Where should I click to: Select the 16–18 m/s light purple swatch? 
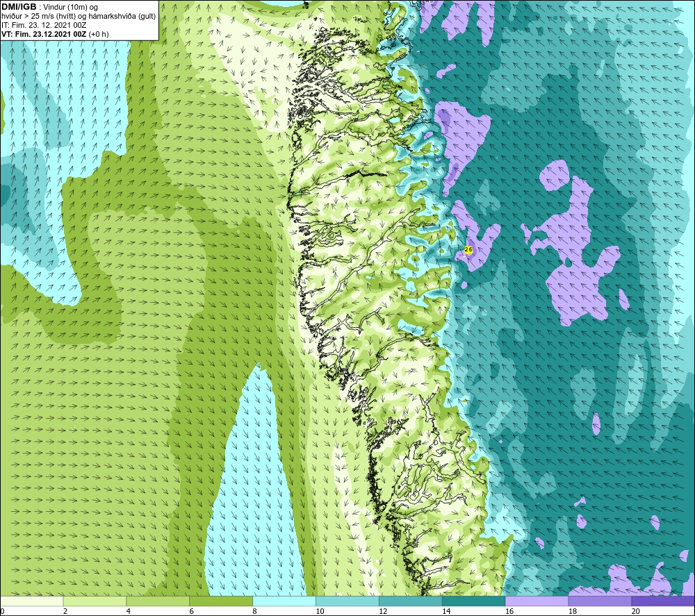537,601
